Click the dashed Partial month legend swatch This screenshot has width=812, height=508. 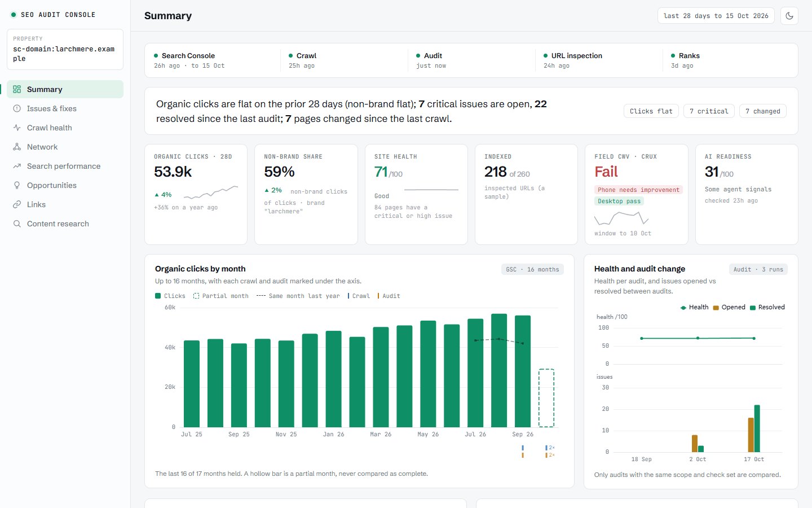click(196, 296)
